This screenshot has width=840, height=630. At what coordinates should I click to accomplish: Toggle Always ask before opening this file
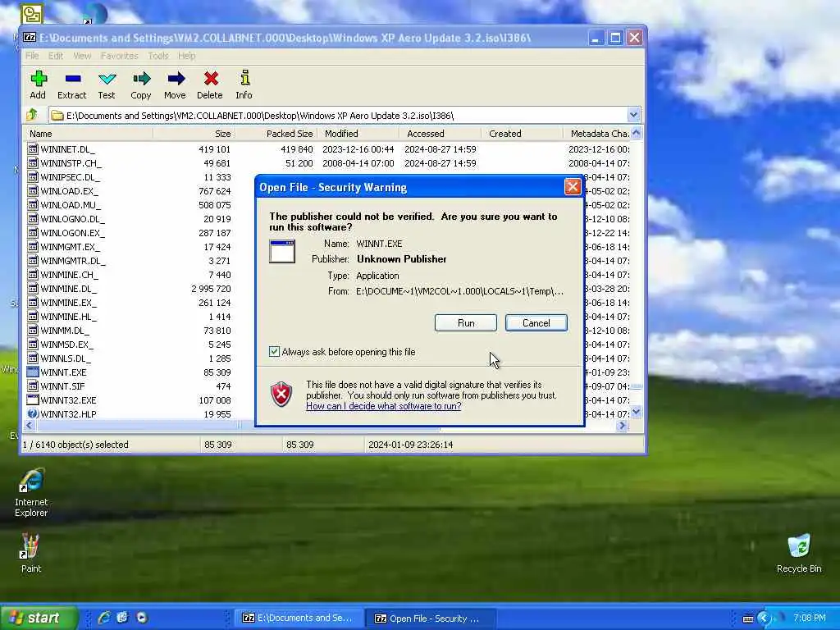tap(274, 351)
